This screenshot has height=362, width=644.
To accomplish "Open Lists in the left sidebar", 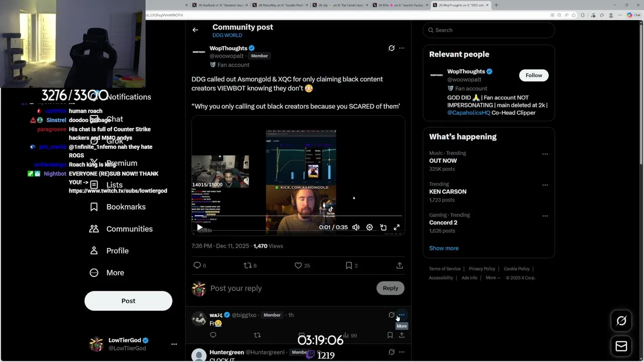I will [x=106, y=185].
